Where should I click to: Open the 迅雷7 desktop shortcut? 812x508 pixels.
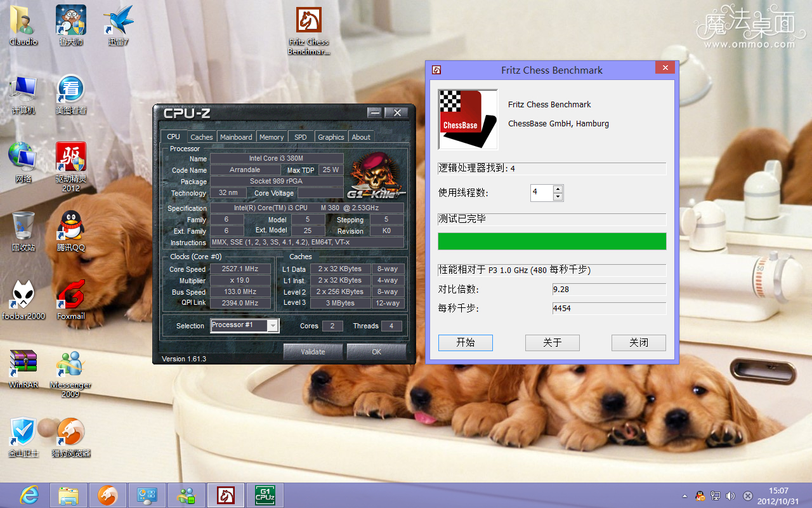[119, 25]
